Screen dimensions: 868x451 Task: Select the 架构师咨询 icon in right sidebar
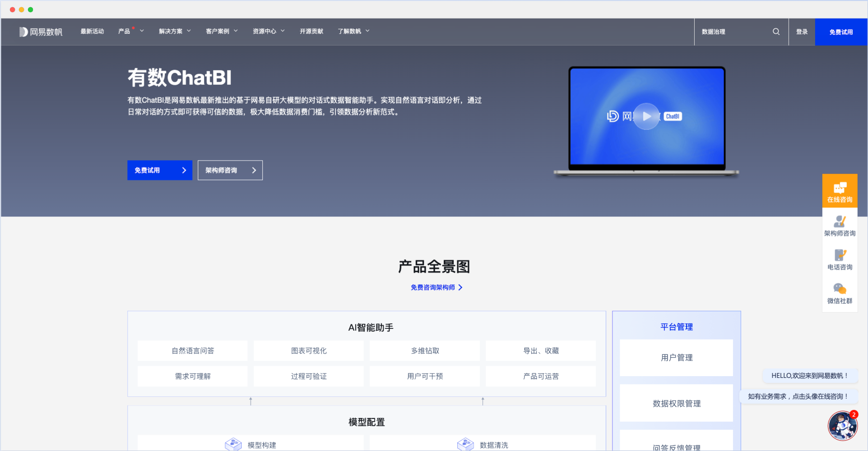point(840,224)
